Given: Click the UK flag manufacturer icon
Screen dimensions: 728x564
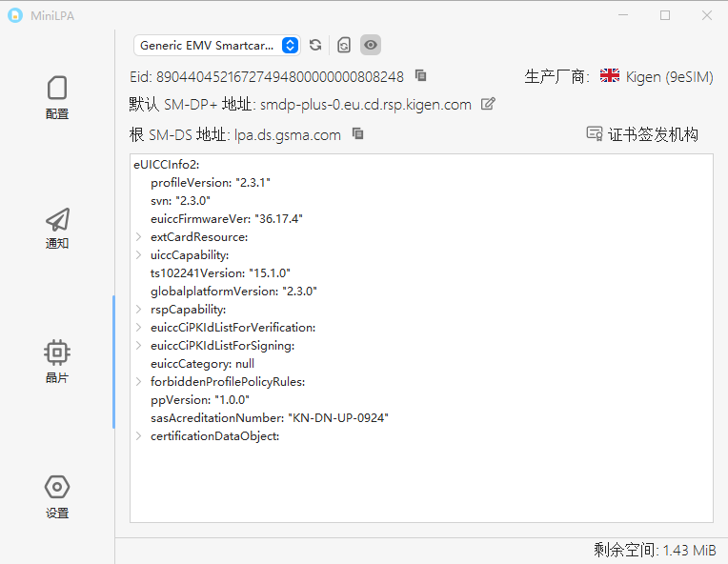Looking at the screenshot, I should pos(610,75).
